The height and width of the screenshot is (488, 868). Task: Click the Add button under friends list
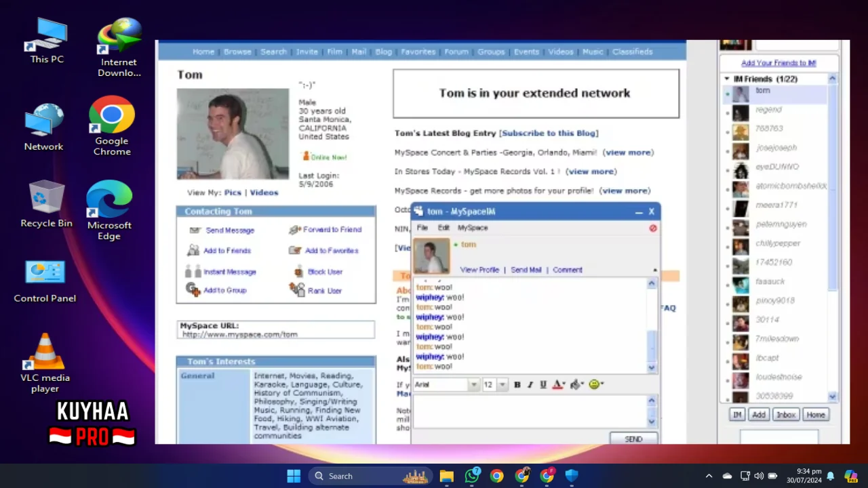point(759,415)
